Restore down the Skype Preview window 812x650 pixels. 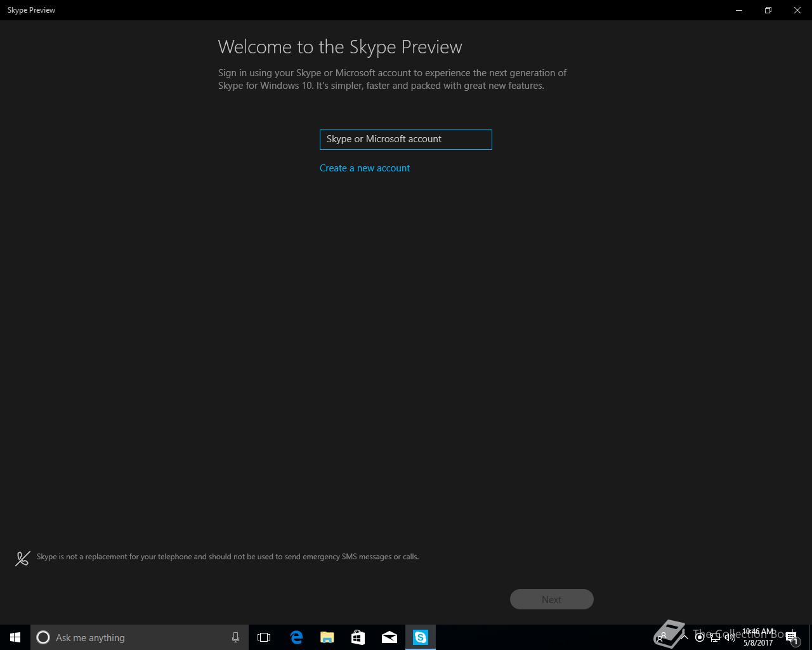click(768, 10)
